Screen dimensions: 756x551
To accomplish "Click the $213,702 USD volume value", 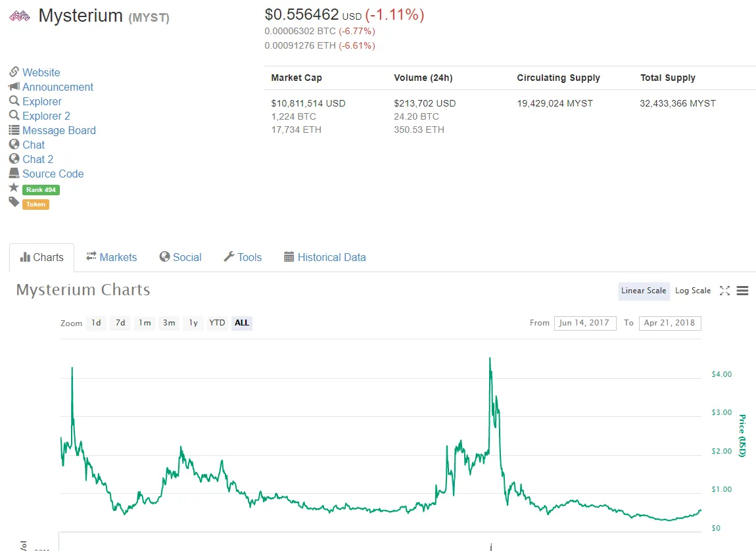I will pyautogui.click(x=425, y=103).
